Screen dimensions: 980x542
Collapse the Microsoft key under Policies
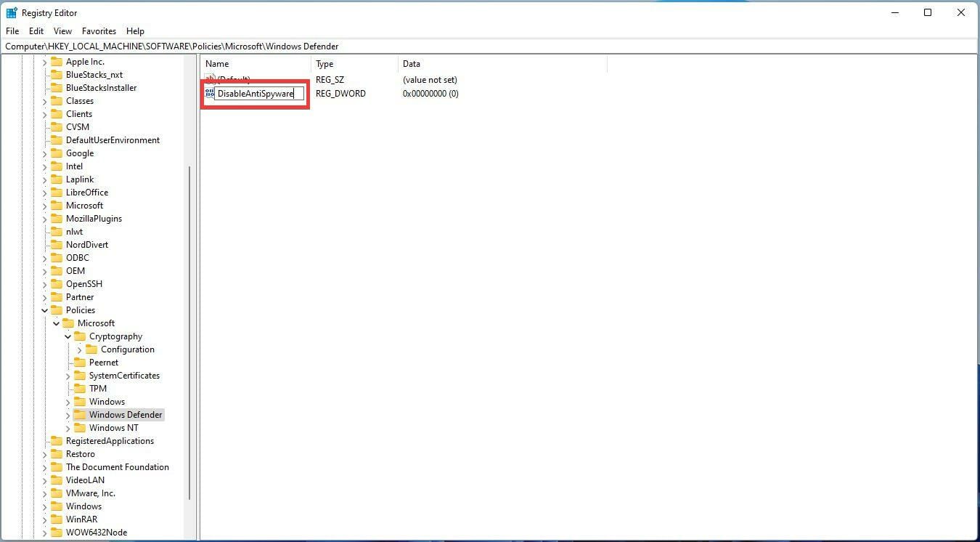click(x=56, y=323)
